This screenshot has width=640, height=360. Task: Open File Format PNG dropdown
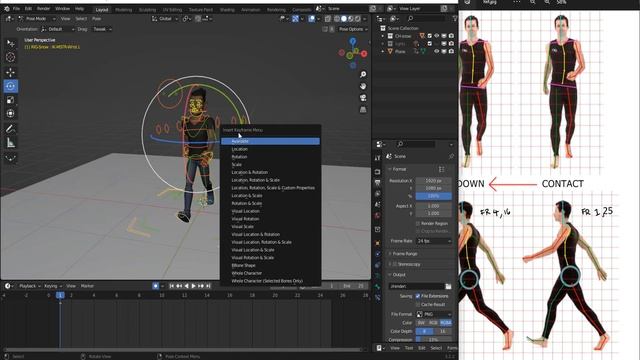coord(433,314)
